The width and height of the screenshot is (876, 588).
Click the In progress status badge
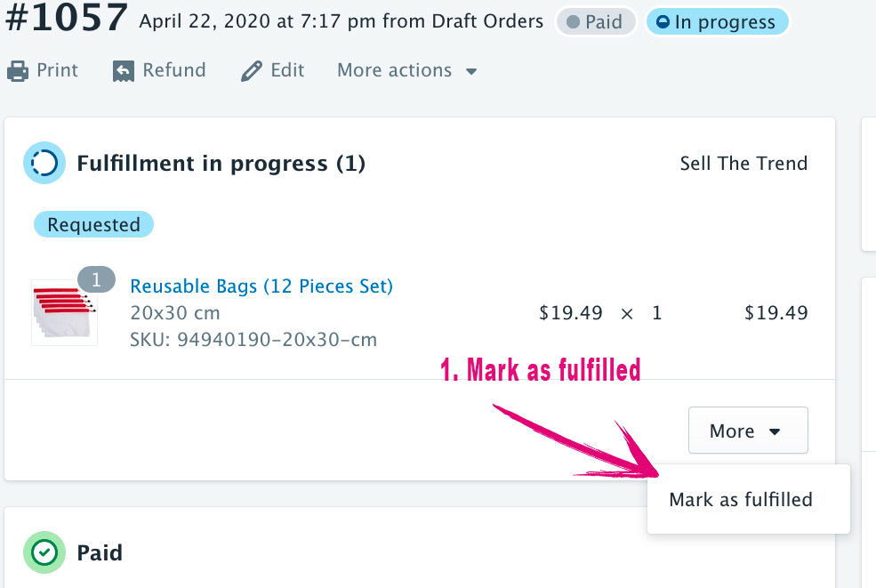pyautogui.click(x=717, y=22)
